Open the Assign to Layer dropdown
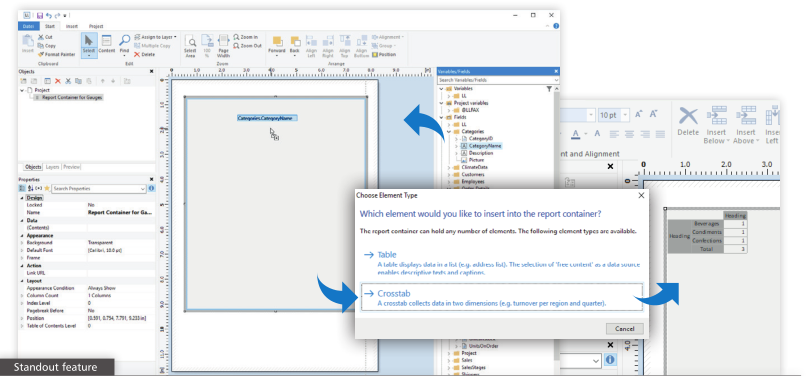Screen dimensions: 809x376 click(x=155, y=37)
